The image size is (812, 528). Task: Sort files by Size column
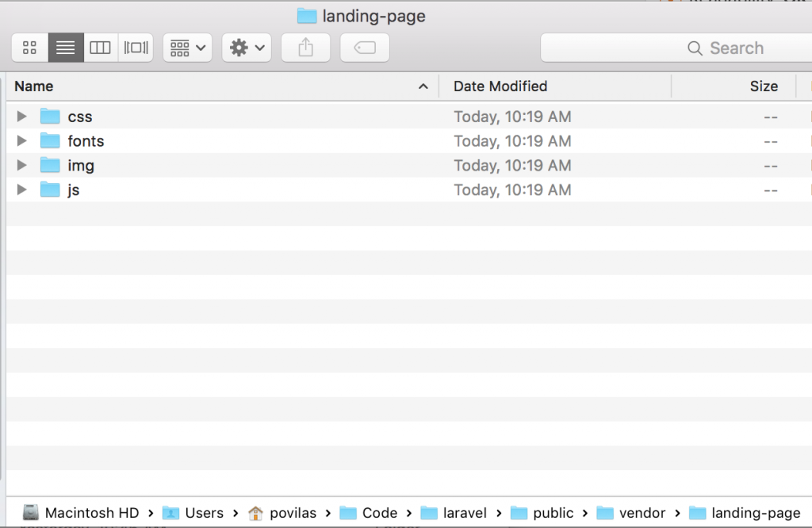(x=764, y=86)
